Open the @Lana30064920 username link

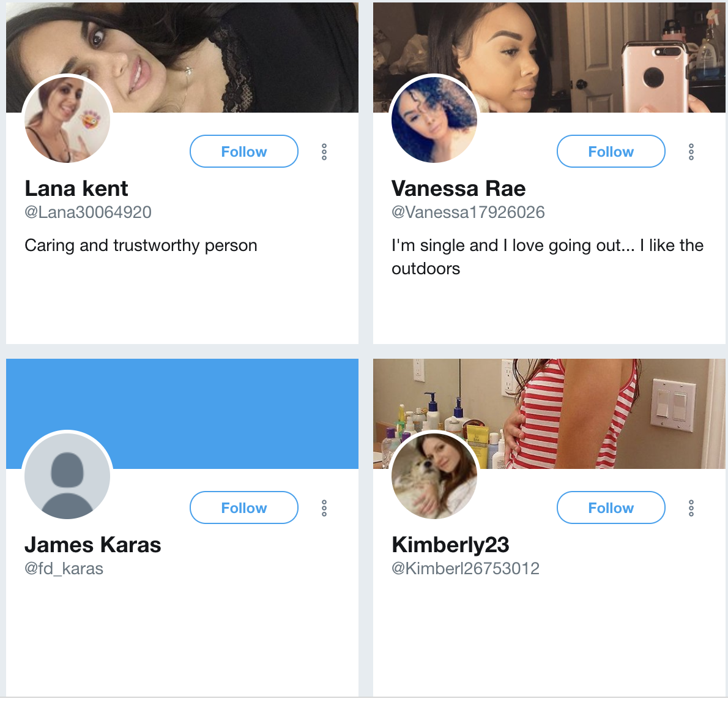click(x=87, y=212)
